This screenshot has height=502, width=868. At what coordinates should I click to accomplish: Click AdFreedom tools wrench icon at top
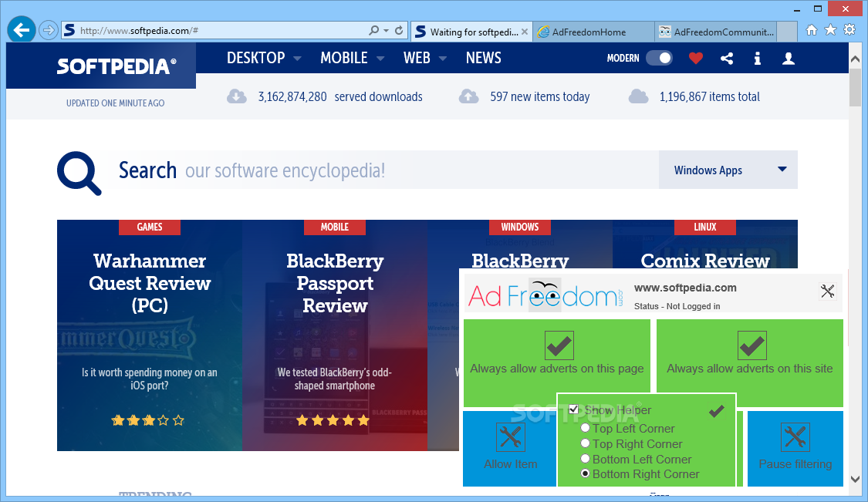828,291
